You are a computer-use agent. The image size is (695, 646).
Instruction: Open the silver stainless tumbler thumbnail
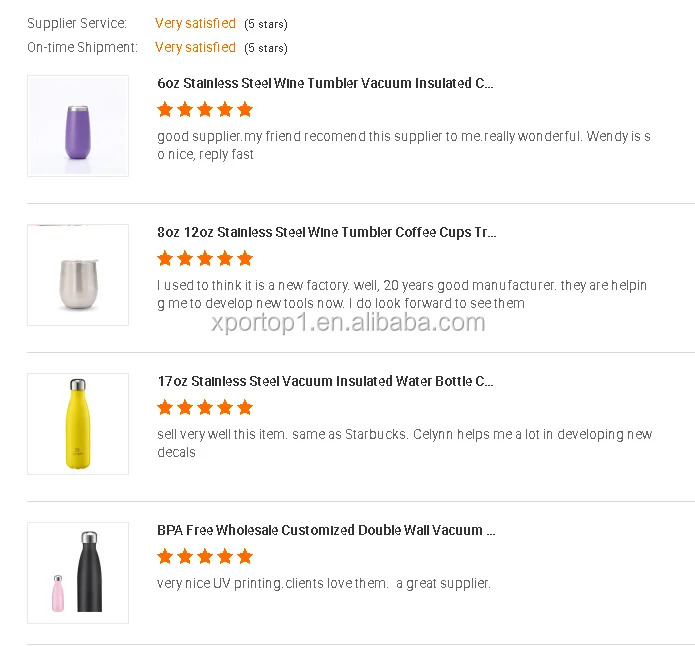point(78,275)
